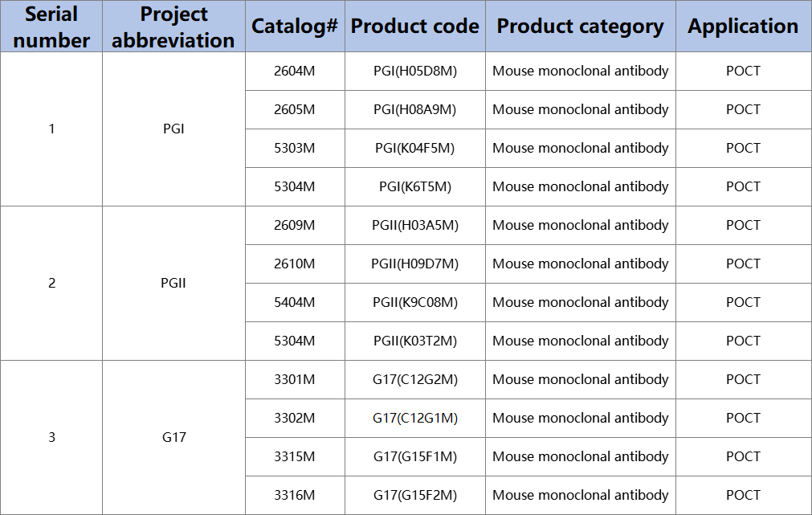Select the Project abbreviation header cell
This screenshot has width=812, height=515.
173,27
